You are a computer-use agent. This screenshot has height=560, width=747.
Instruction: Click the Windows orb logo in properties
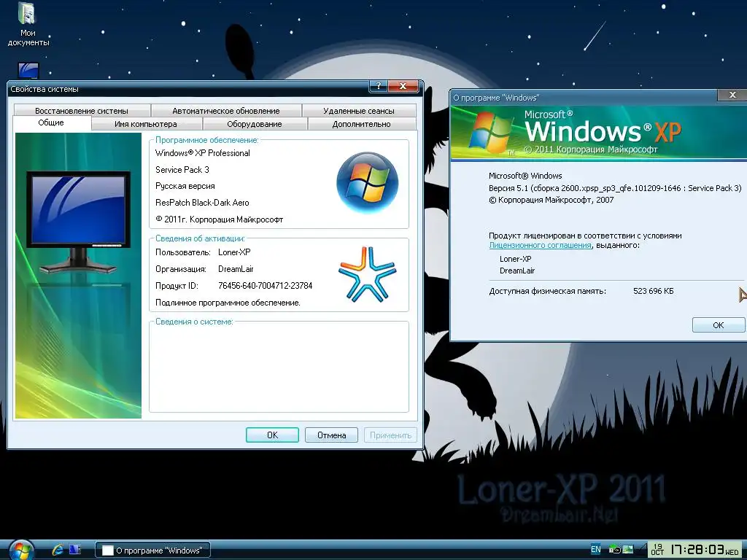pos(368,183)
